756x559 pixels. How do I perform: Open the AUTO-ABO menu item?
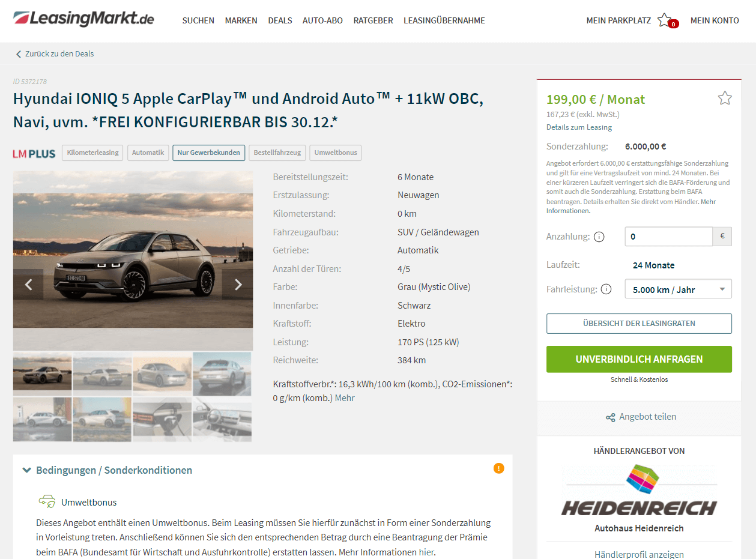(322, 20)
